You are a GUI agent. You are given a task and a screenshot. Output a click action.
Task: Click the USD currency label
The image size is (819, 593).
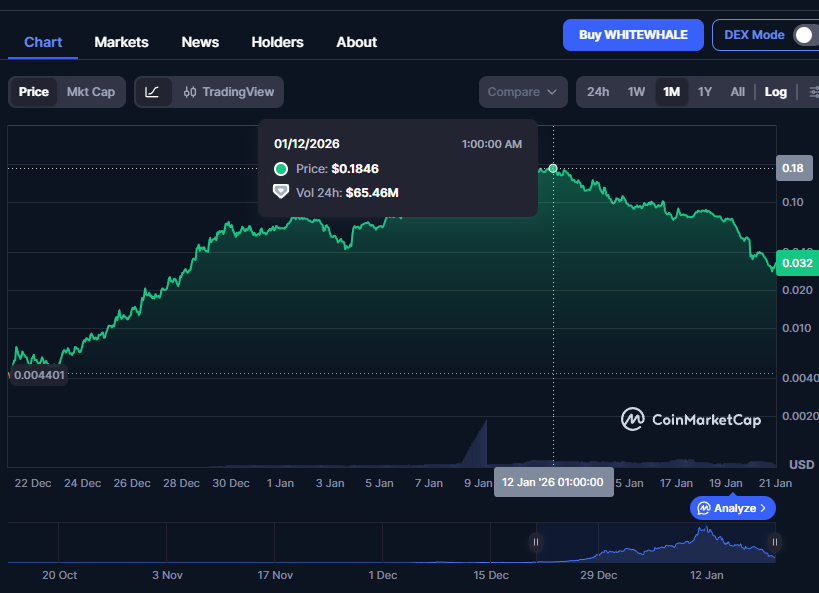point(802,464)
